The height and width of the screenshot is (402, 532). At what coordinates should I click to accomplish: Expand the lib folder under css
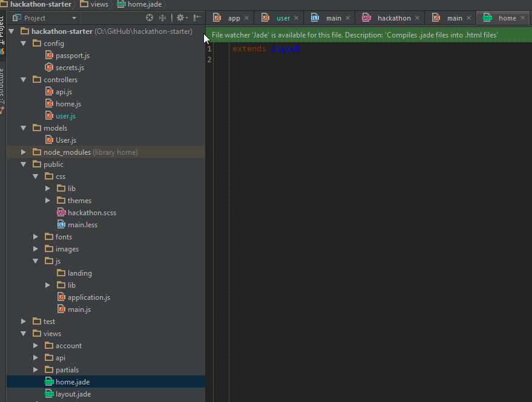click(48, 189)
